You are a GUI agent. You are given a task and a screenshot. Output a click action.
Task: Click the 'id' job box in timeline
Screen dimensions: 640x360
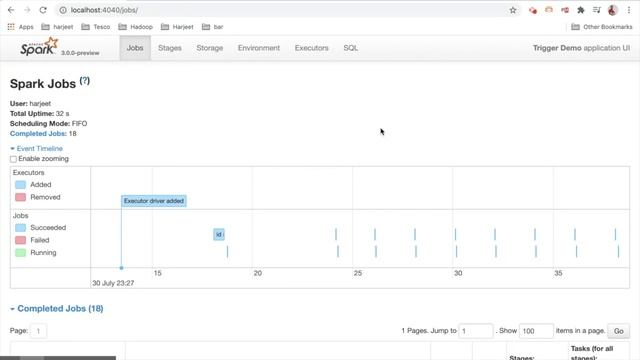(x=219, y=234)
